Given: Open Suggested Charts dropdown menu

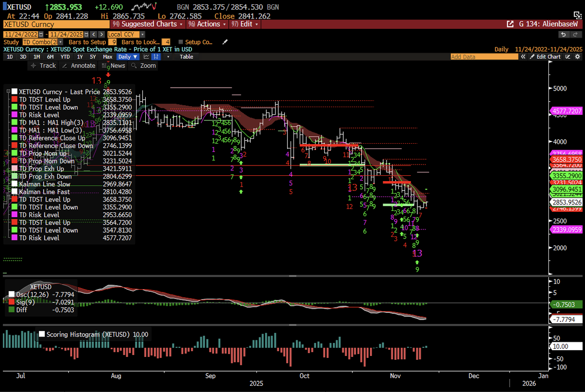Looking at the screenshot, I should [x=147, y=24].
